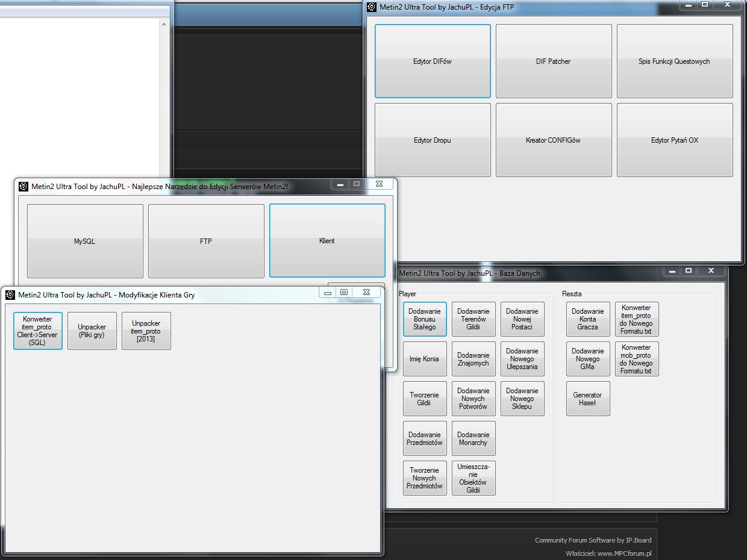
Task: Open Konwerter item_proto Client->Server (SQL)
Action: [x=38, y=331]
